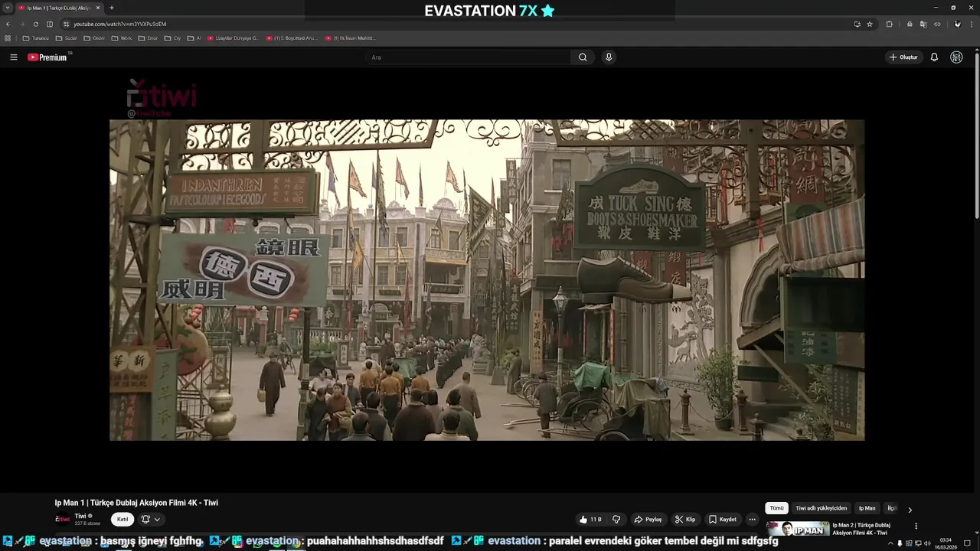Save video with Kaydet button
This screenshot has height=551, width=980.
coord(723,520)
